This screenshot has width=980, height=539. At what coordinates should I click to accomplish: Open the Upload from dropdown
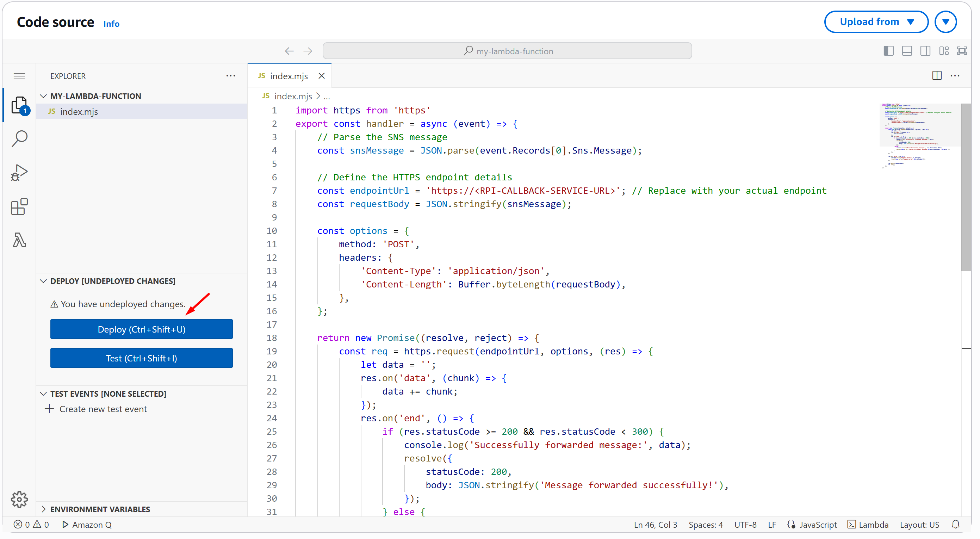coord(876,22)
